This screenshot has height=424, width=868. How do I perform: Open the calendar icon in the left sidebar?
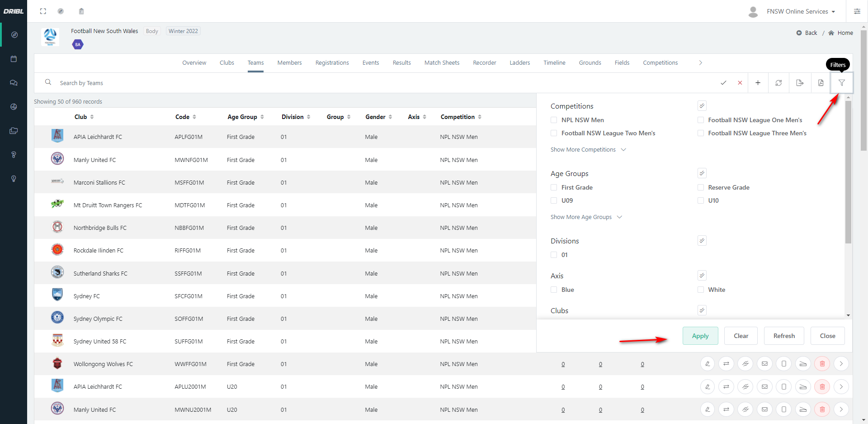point(14,59)
